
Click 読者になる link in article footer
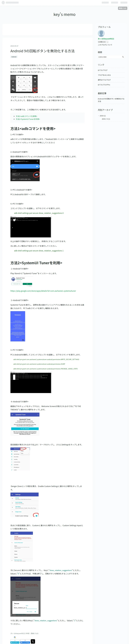(x=35, y=633)
